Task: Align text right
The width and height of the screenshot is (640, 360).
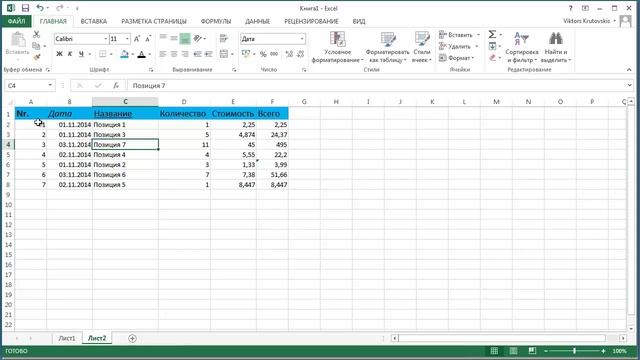Action: (x=185, y=54)
